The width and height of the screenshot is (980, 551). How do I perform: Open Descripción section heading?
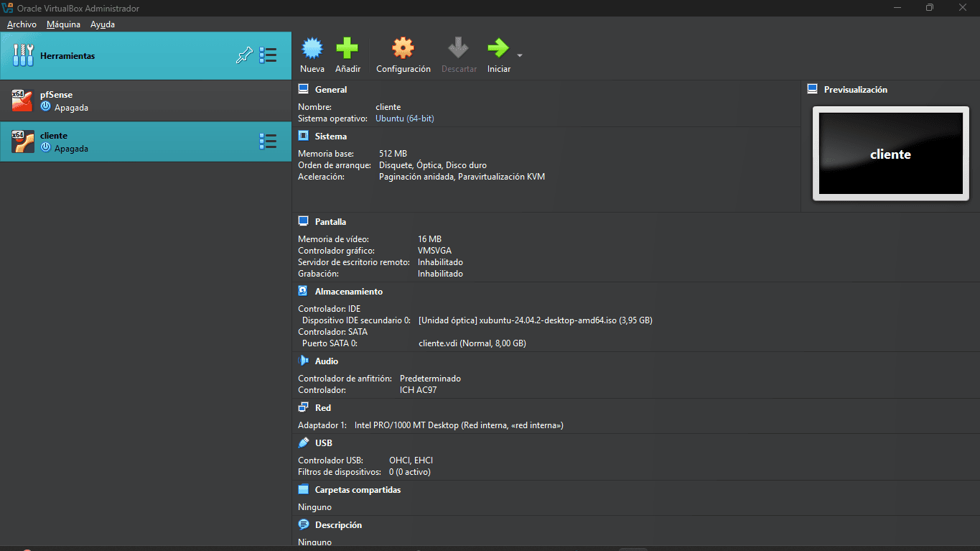click(x=338, y=525)
